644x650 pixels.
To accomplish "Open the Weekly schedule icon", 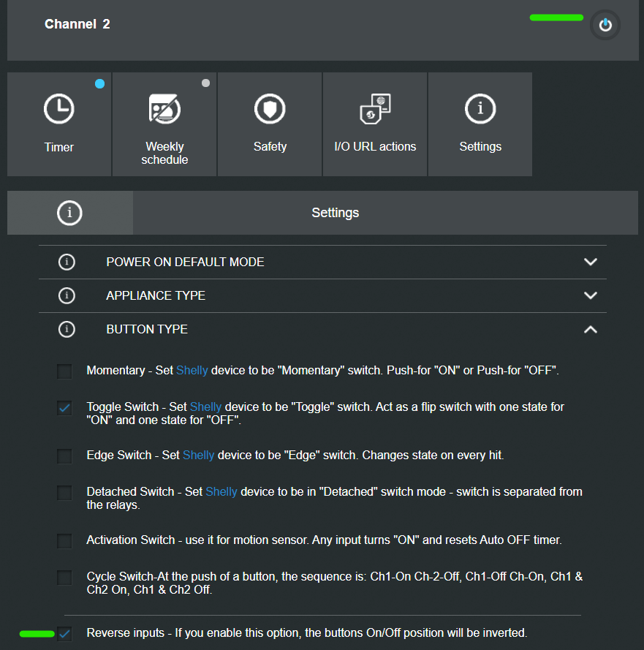I will 164,110.
